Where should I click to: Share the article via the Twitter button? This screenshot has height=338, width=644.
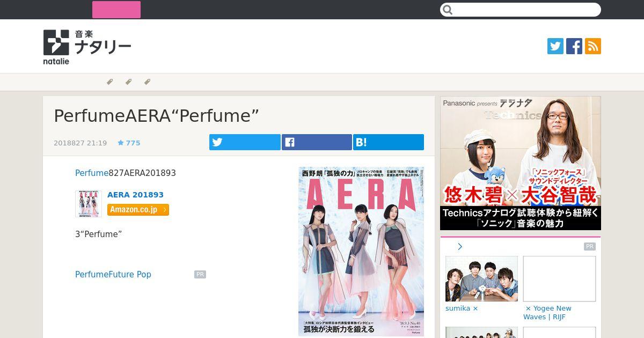click(x=245, y=142)
